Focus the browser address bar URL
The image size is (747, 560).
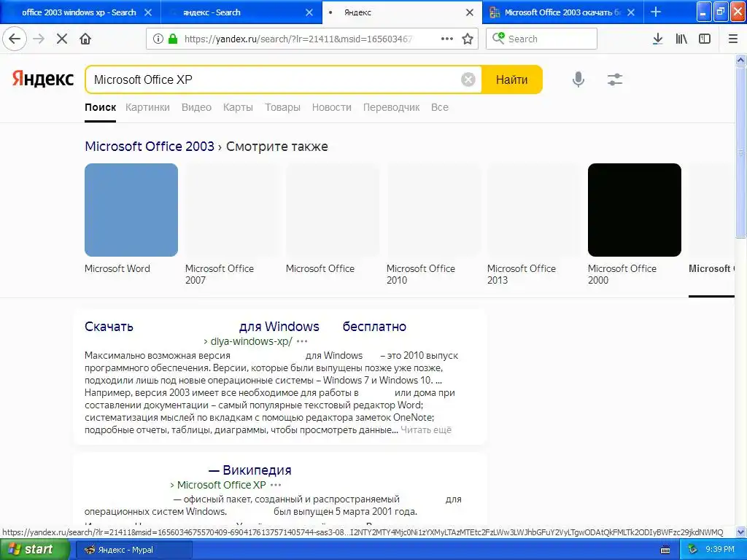(x=298, y=39)
